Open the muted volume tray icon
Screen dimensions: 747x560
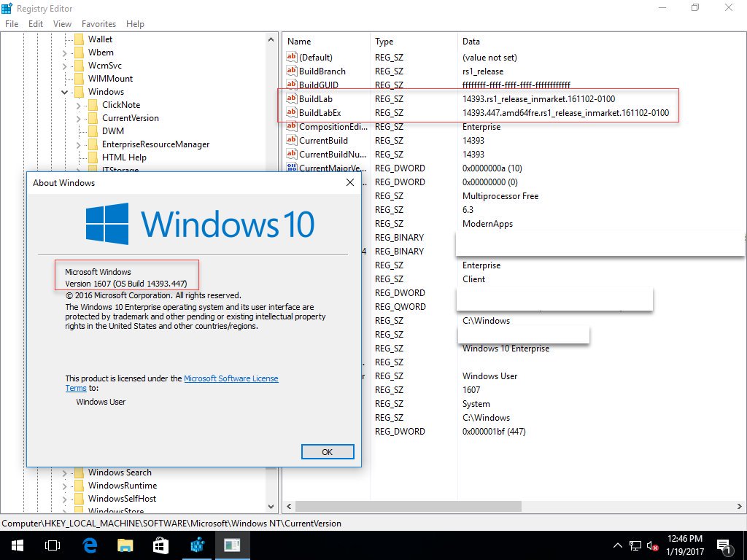(653, 545)
